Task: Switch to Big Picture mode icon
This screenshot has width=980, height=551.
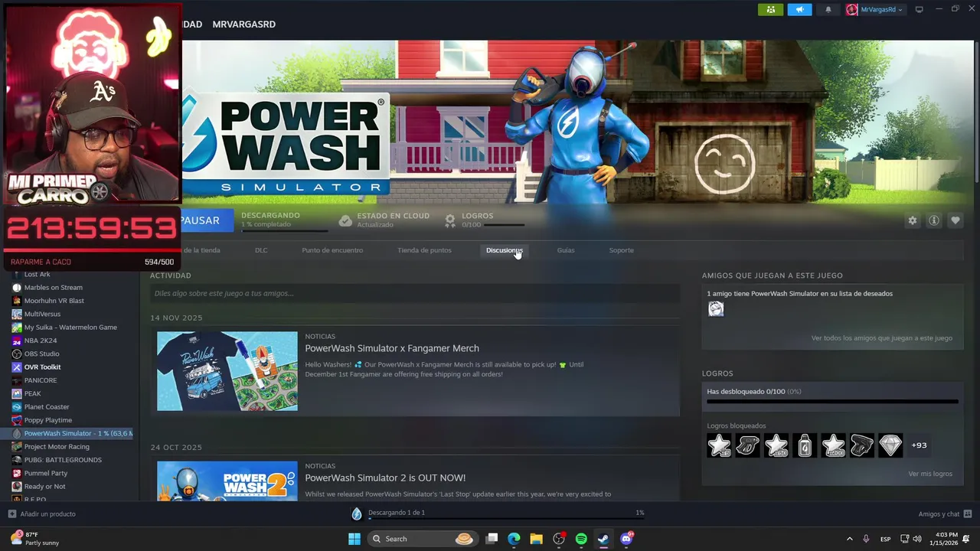Action: pyautogui.click(x=919, y=9)
